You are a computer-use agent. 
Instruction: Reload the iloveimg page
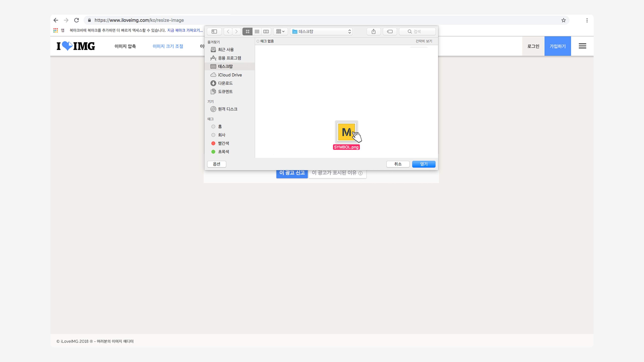[x=76, y=20]
